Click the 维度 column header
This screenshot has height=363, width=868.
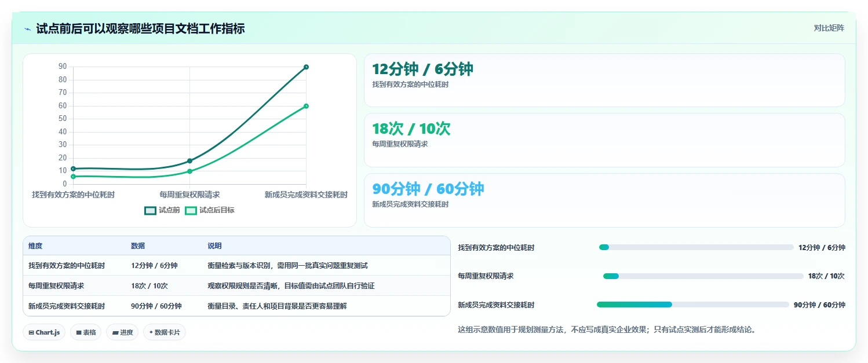click(35, 246)
